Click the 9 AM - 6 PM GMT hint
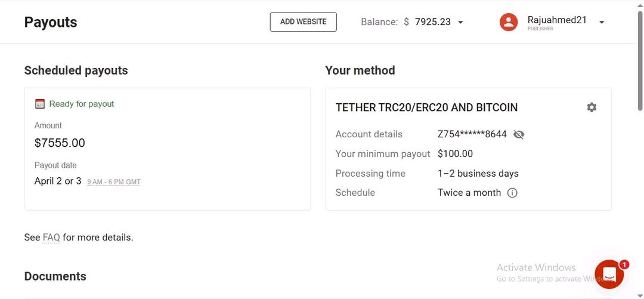 [x=113, y=182]
